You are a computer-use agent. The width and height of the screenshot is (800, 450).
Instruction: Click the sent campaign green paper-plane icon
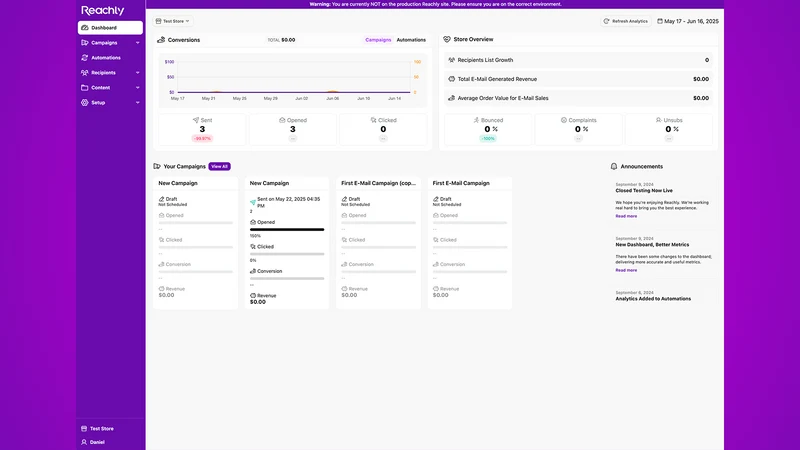[x=253, y=203]
